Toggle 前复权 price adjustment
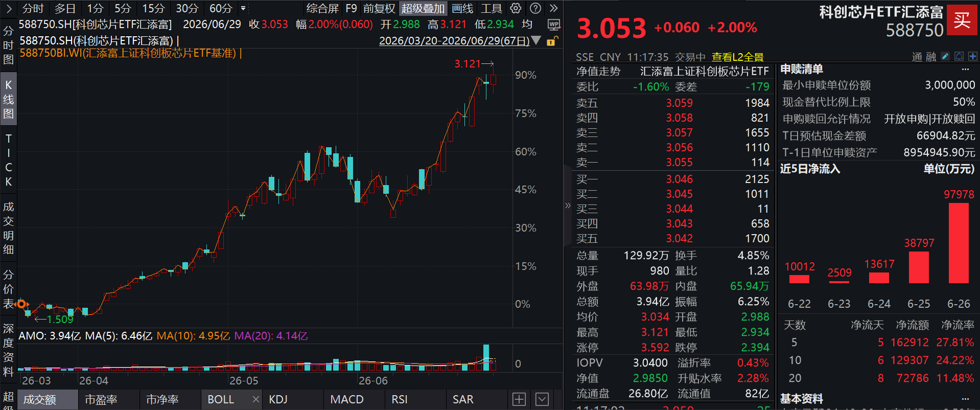This screenshot has height=410, width=980. [x=379, y=8]
